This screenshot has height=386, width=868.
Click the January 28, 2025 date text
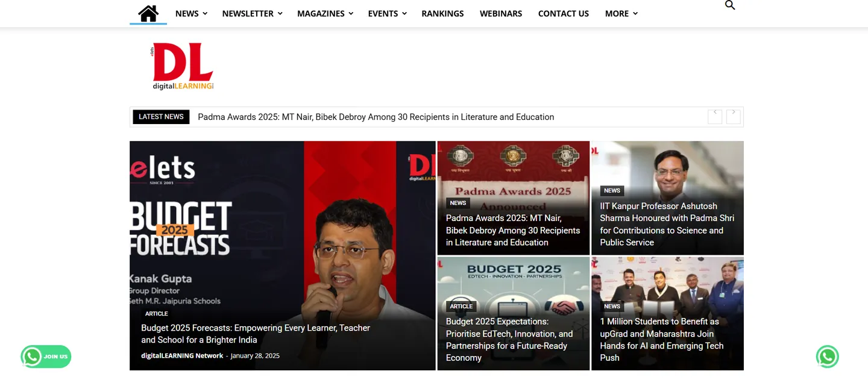255,356
